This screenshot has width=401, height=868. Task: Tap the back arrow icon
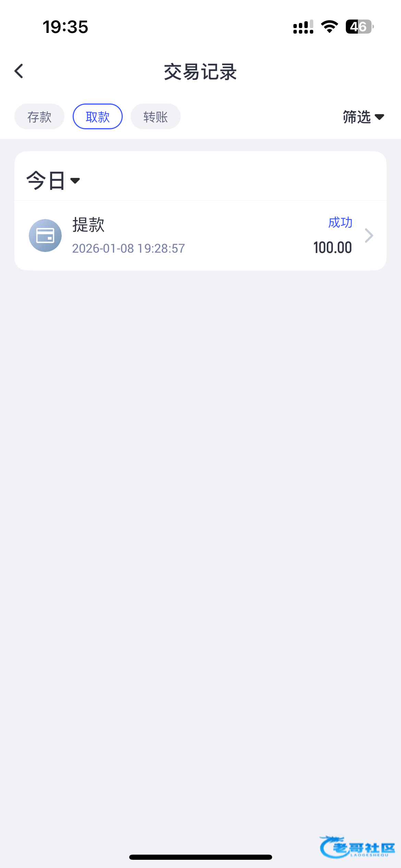tap(19, 71)
